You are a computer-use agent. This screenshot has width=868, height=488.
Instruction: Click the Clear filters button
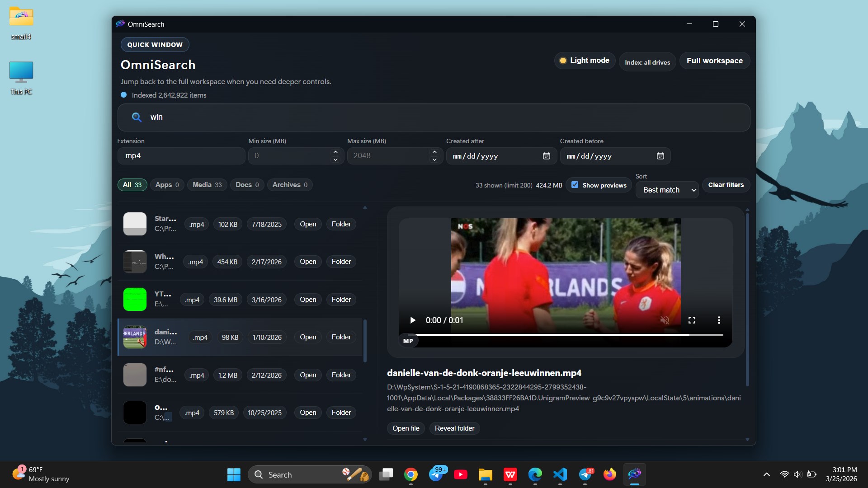coord(726,185)
